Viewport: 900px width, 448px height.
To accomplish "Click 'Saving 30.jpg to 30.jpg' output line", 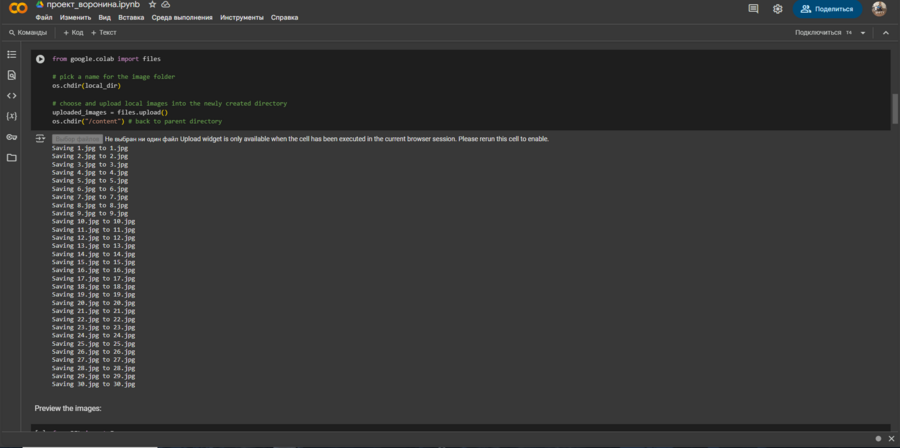I will [x=94, y=384].
